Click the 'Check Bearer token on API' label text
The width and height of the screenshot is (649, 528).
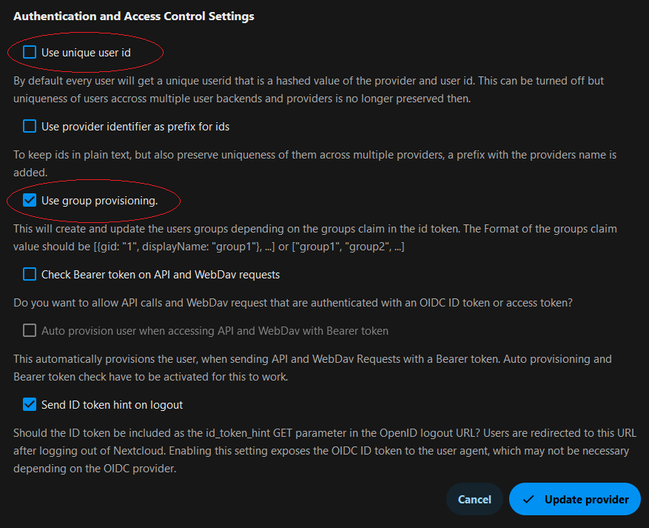point(160,274)
